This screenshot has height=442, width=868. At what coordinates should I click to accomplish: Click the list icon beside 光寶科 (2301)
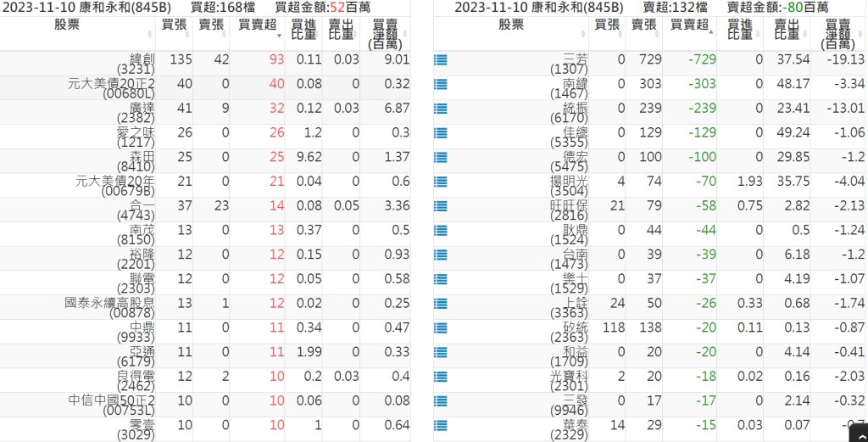click(441, 377)
